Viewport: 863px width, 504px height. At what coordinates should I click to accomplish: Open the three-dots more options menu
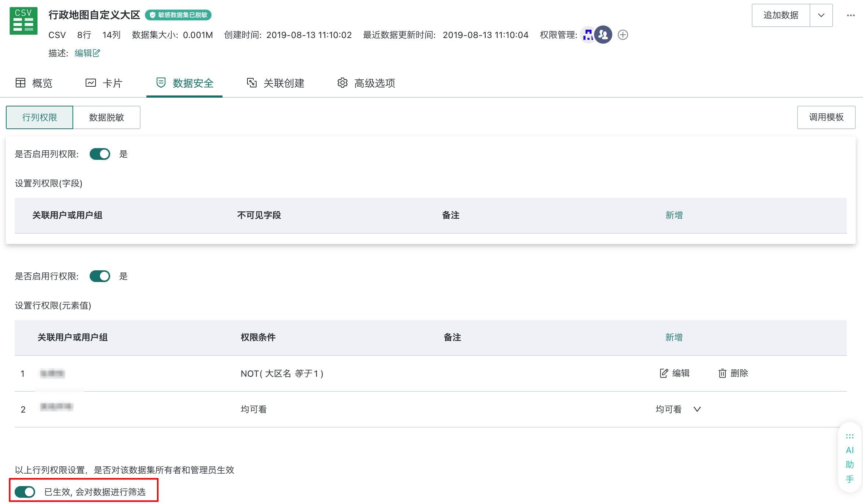[x=851, y=15]
